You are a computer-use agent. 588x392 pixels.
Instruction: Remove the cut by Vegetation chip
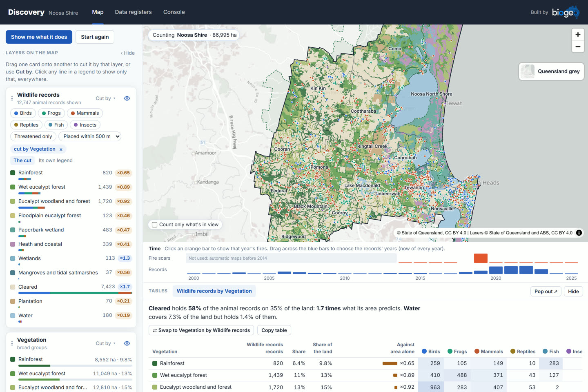coord(61,149)
